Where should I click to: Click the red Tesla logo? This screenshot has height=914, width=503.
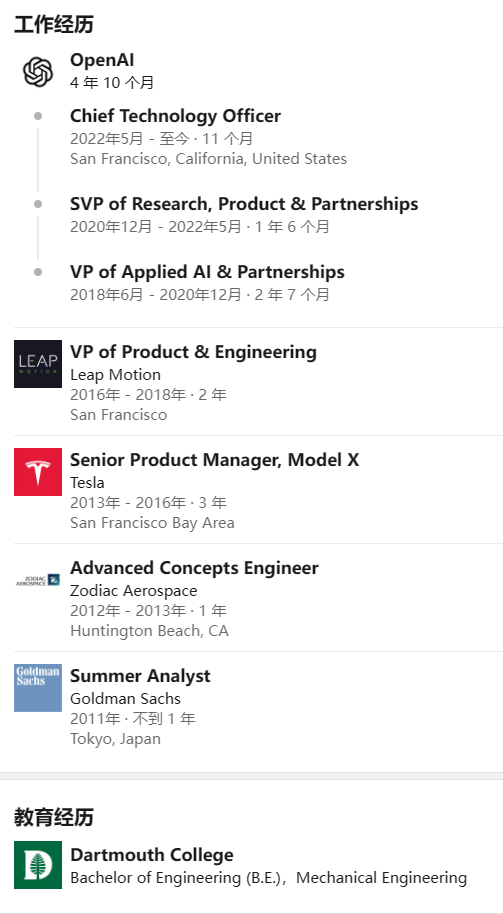[38, 472]
